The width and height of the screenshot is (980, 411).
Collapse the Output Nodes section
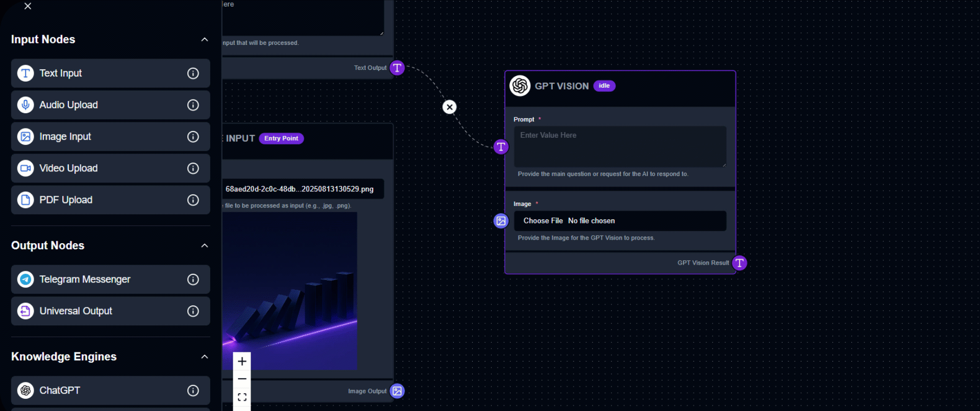(205, 246)
